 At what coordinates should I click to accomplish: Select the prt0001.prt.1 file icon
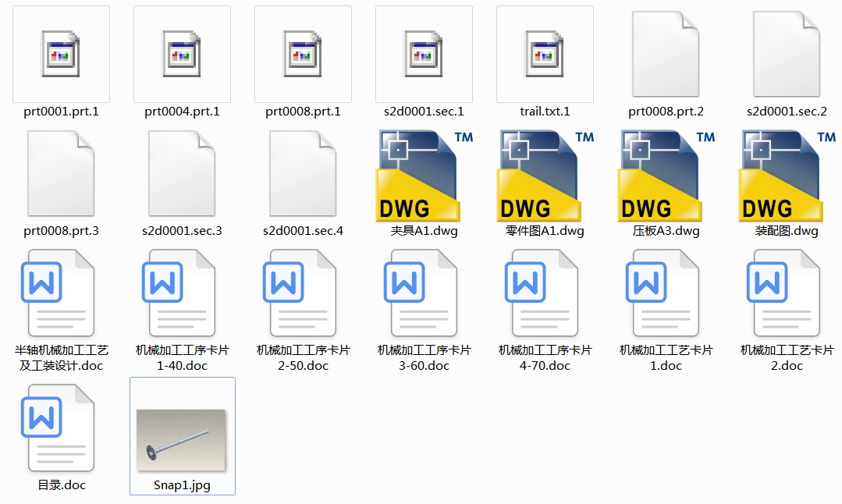[61, 54]
